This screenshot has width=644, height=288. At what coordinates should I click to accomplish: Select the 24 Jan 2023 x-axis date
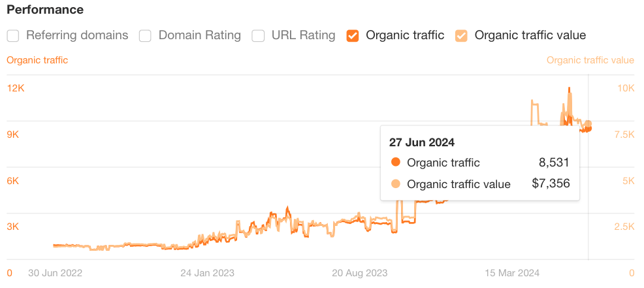207,272
